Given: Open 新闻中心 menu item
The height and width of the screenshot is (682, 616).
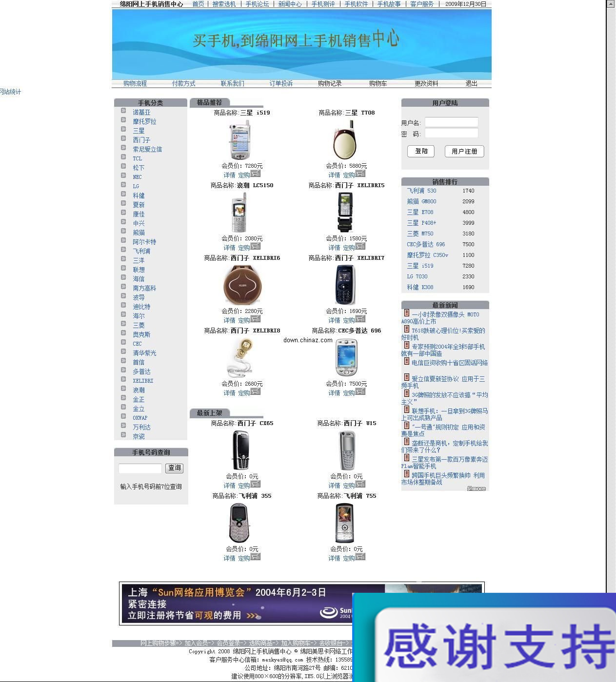Looking at the screenshot, I should tap(290, 4).
